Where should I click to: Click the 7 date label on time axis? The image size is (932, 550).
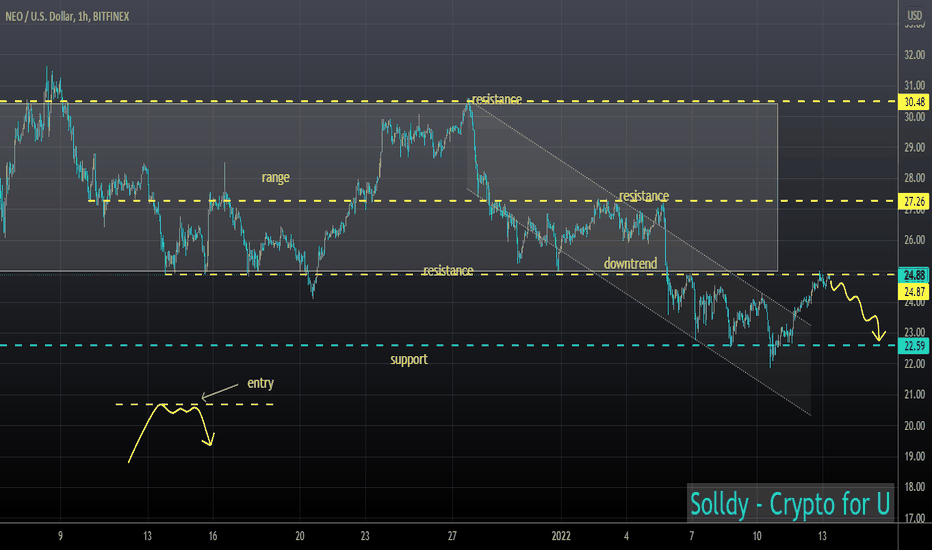tap(692, 536)
